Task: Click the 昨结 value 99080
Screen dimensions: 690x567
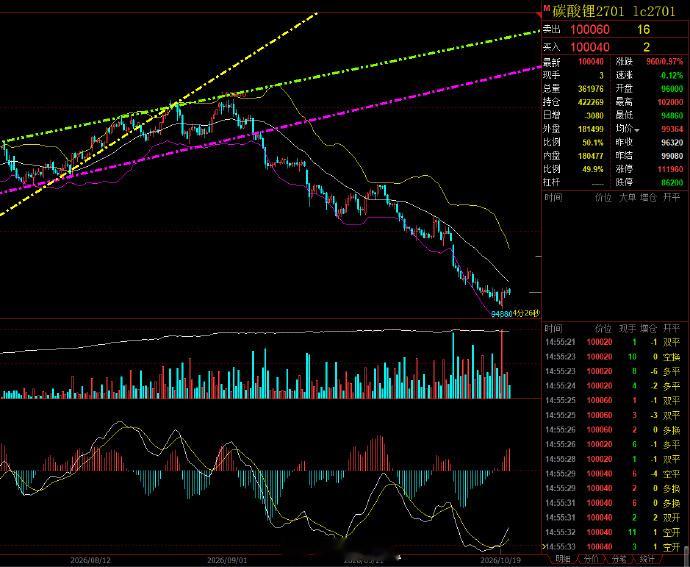Action: pos(672,156)
